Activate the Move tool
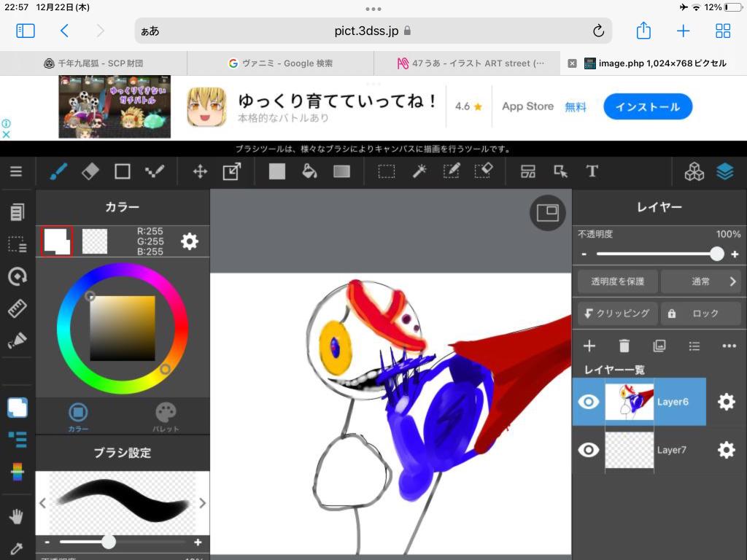Image resolution: width=747 pixels, height=560 pixels. [x=199, y=171]
